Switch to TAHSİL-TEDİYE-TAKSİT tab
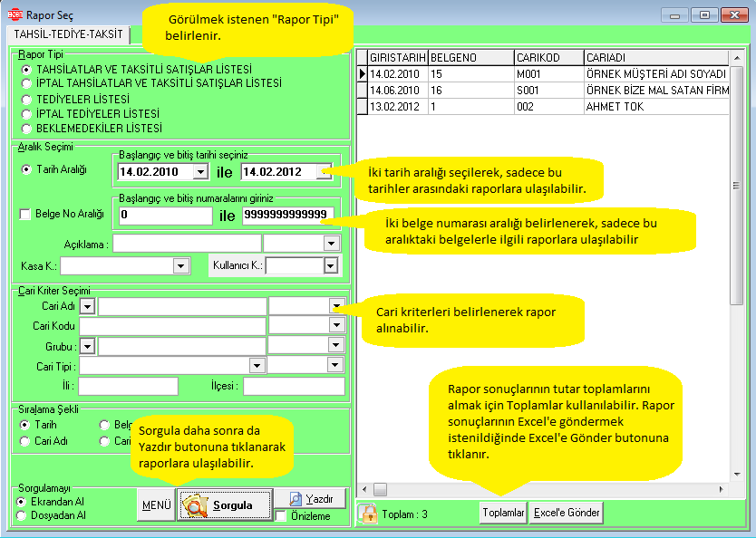 coord(68,34)
